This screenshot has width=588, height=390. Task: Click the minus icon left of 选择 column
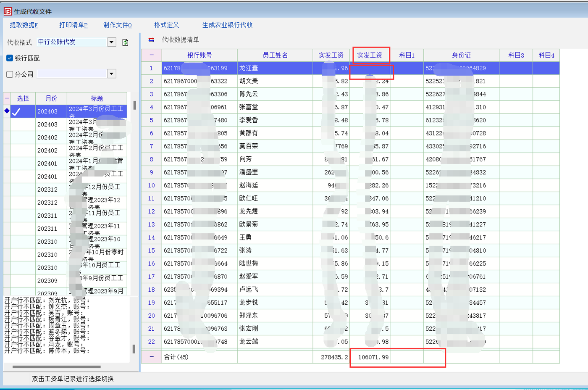7,98
